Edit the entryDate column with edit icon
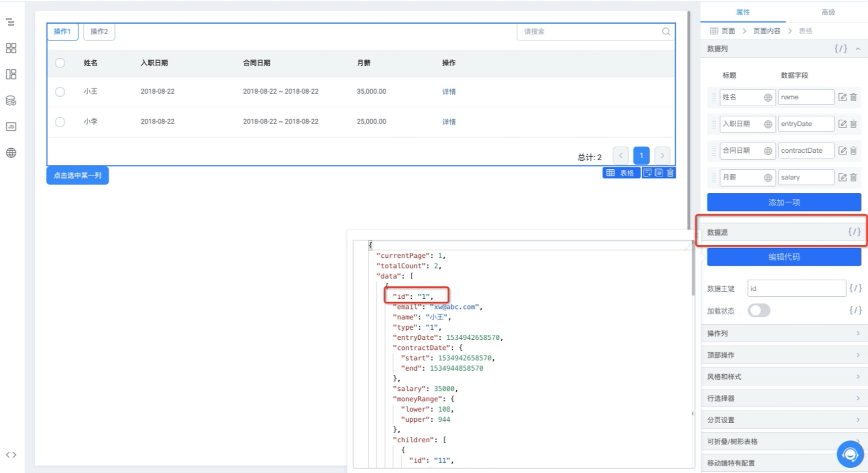Image resolution: width=868 pixels, height=473 pixels. [842, 124]
